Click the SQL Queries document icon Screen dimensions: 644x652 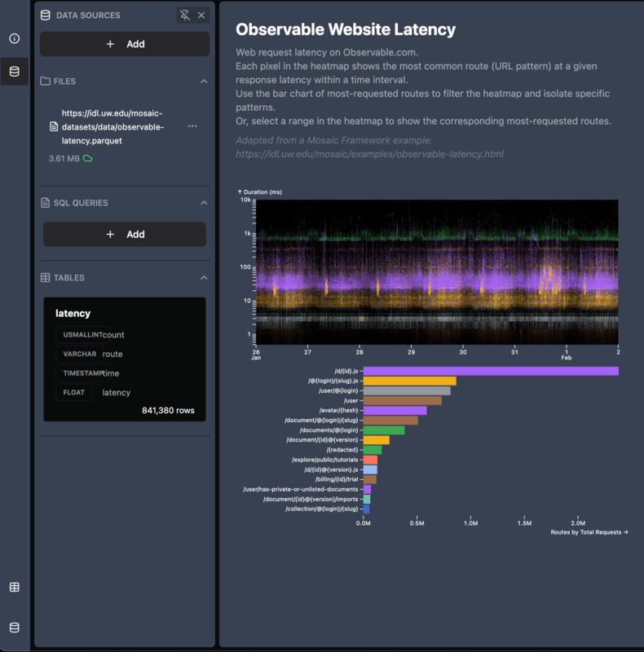coord(46,203)
